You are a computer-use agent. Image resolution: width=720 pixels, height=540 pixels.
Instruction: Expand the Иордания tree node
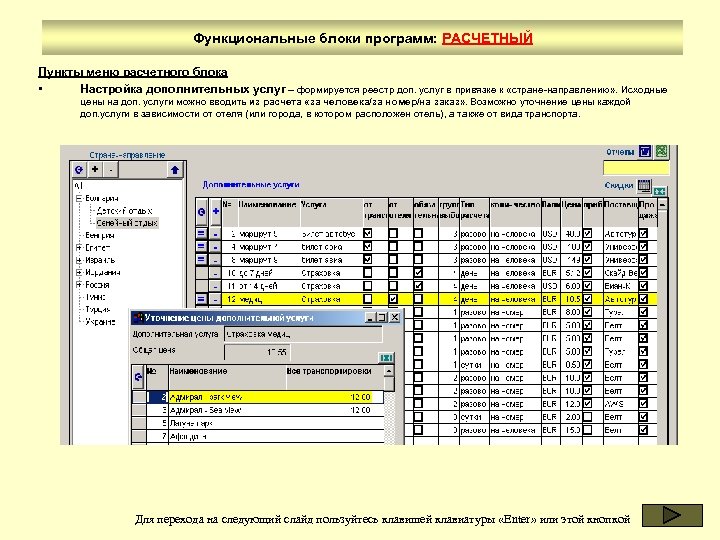[x=79, y=272]
